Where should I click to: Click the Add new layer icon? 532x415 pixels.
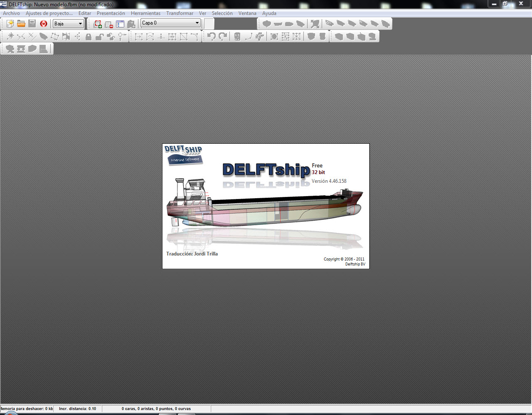[98, 24]
